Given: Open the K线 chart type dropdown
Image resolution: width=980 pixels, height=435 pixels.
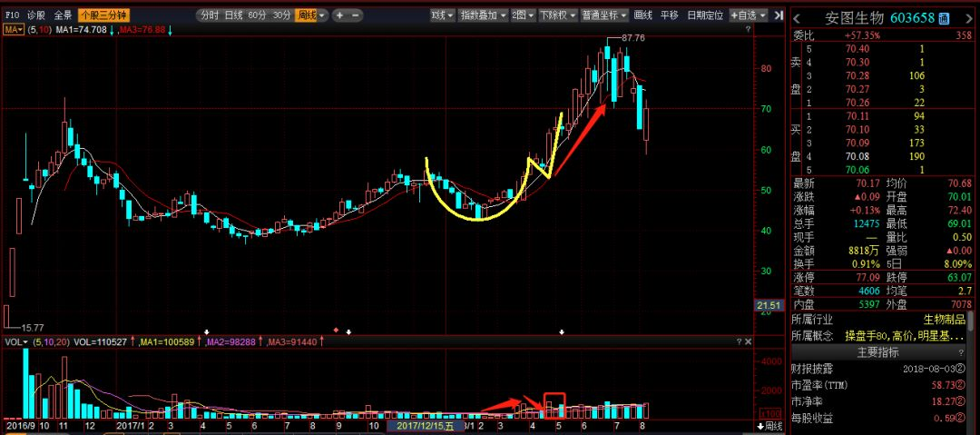Looking at the screenshot, I should (442, 15).
